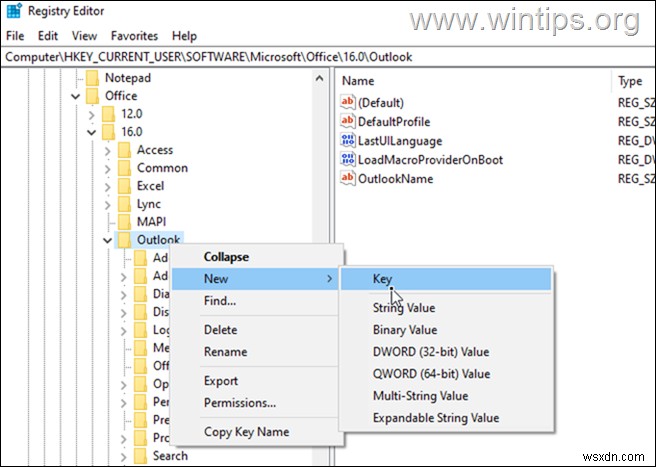Select the DefaultProfile string value icon
Viewport: 656px width, 467px height.
pyautogui.click(x=348, y=121)
